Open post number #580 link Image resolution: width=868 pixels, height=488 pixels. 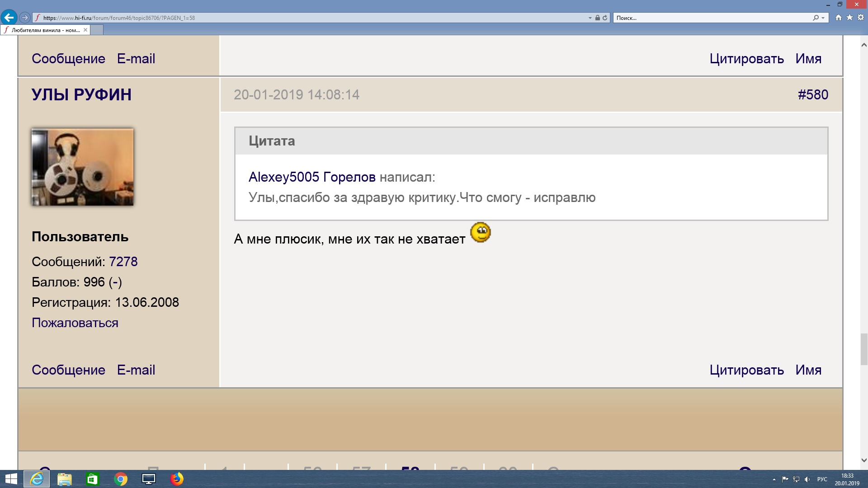[x=812, y=94]
